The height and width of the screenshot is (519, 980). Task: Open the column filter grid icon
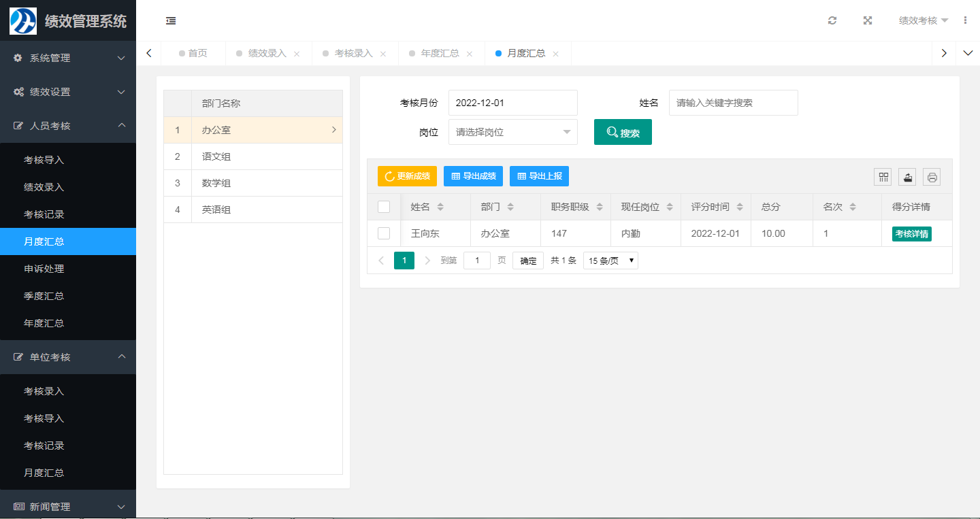tap(883, 177)
